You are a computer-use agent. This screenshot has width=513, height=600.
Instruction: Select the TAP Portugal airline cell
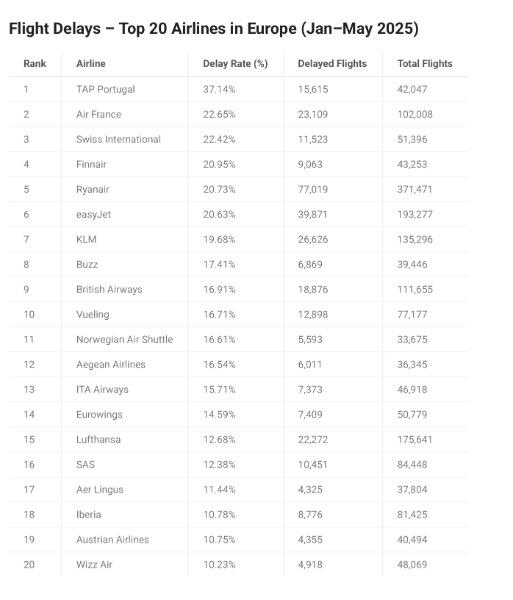pos(106,89)
